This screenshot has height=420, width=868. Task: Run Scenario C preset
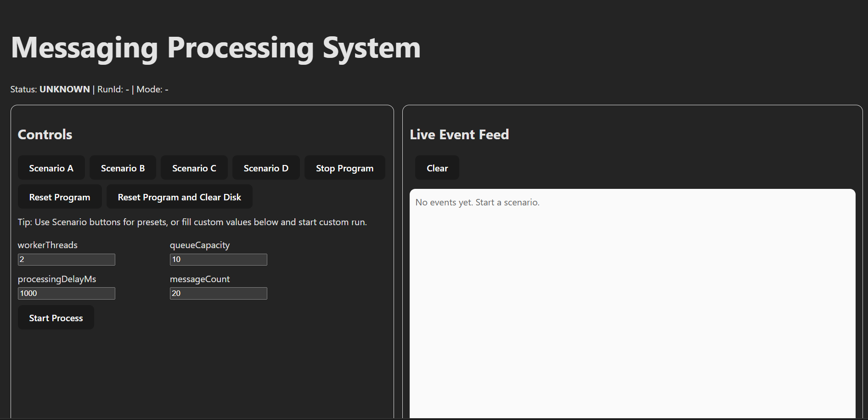(x=194, y=168)
